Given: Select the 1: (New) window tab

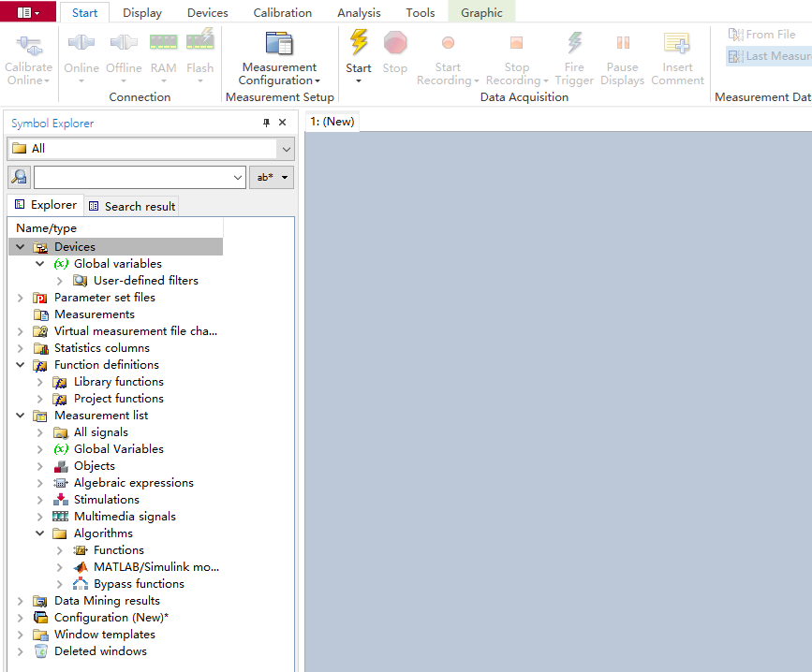Looking at the screenshot, I should (332, 122).
